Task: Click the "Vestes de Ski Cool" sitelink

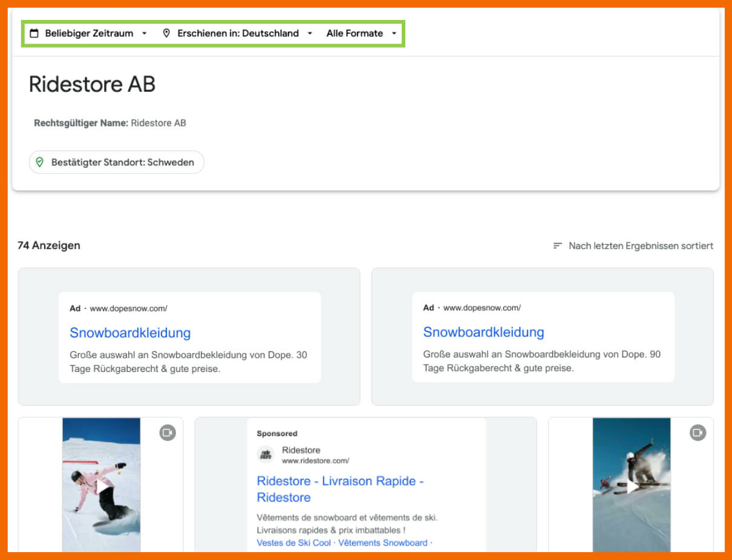Action: tap(293, 542)
